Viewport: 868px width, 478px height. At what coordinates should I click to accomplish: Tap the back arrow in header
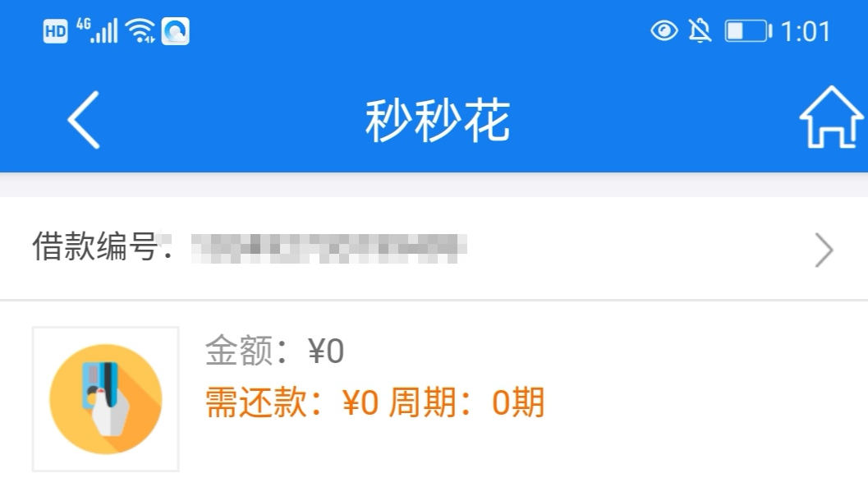point(84,120)
